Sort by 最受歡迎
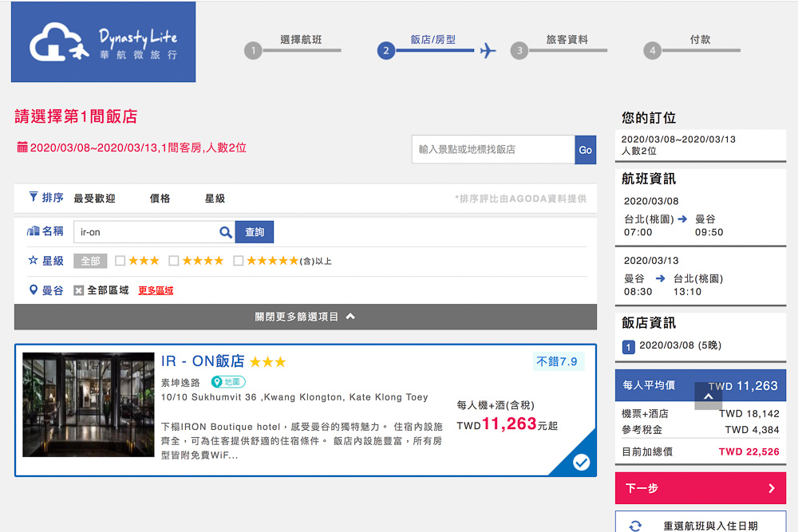Image resolution: width=798 pixels, height=532 pixels. [x=95, y=199]
